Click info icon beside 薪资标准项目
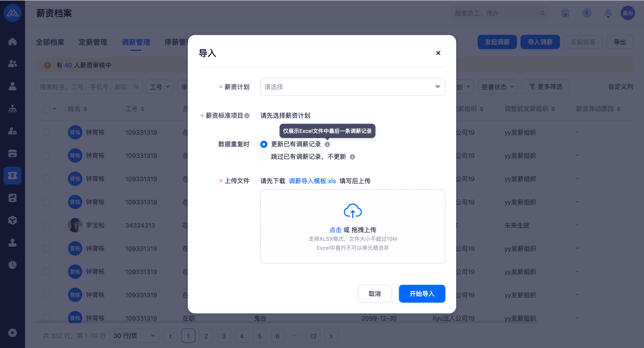 247,115
